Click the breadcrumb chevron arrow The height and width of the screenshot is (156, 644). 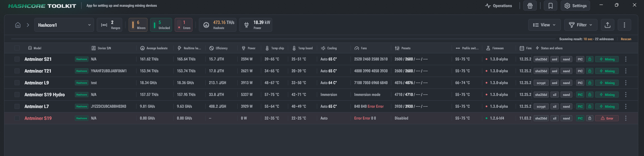tap(28, 25)
